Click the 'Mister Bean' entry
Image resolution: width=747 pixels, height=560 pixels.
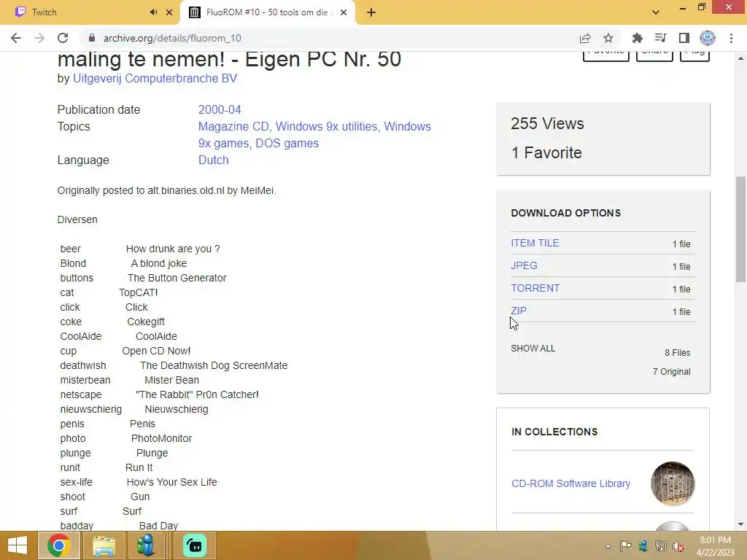(x=171, y=380)
